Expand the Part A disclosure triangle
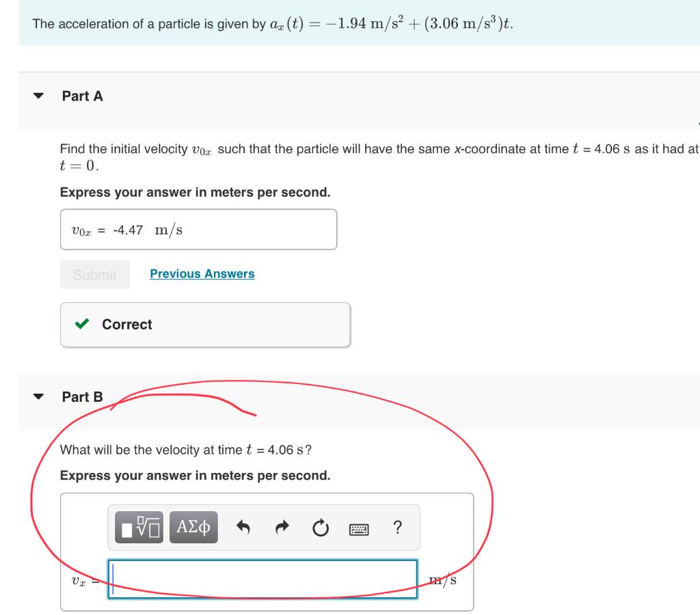700x615 pixels. coord(38,96)
